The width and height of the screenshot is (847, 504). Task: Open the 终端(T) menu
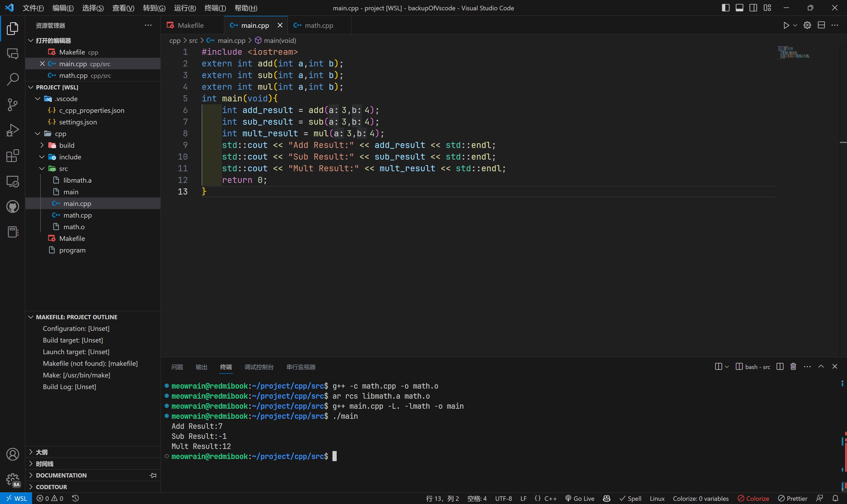click(215, 8)
